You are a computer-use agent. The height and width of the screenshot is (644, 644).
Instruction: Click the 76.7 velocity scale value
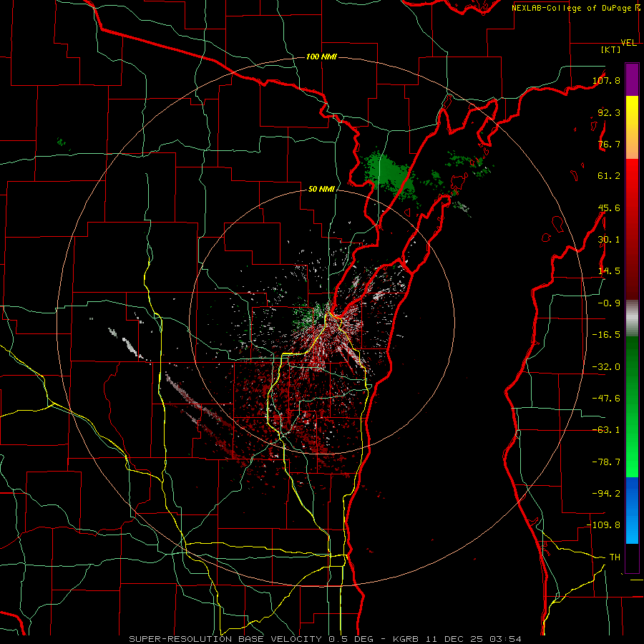pos(609,144)
